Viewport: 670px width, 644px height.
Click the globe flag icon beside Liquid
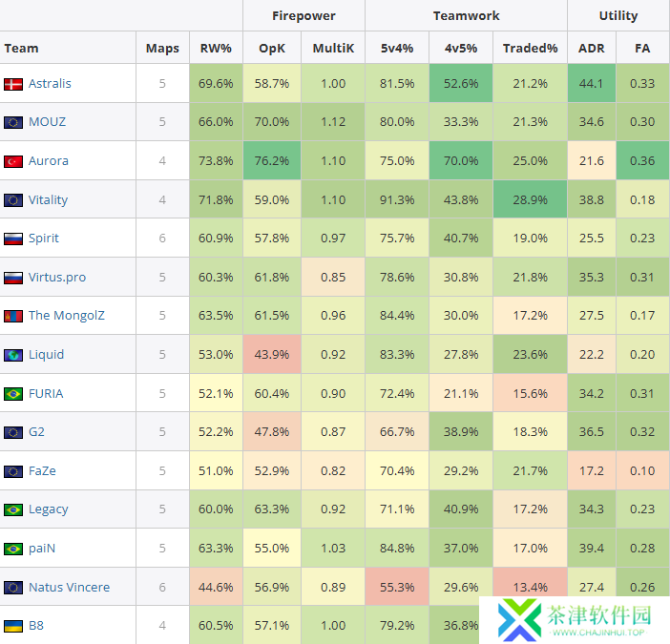13,355
